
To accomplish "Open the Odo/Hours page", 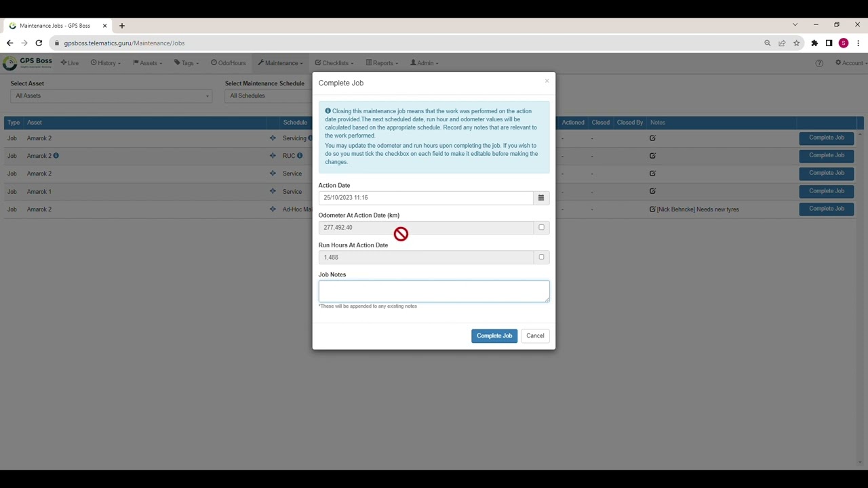I will click(x=228, y=63).
